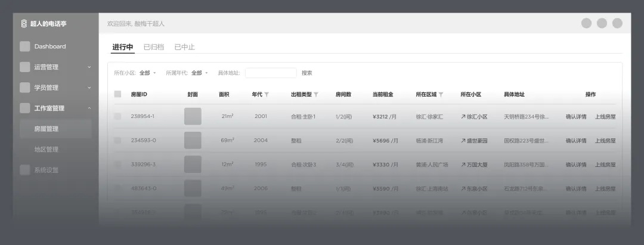Click 上线房屋 for house 483643-0

point(605,189)
